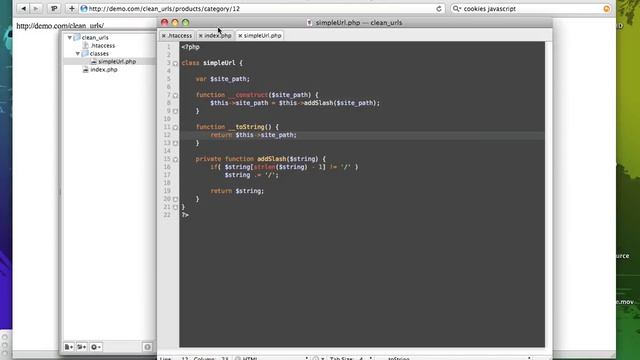Collapse the clean_urls project folder
Image resolution: width=640 pixels, height=360 pixels.
point(70,38)
